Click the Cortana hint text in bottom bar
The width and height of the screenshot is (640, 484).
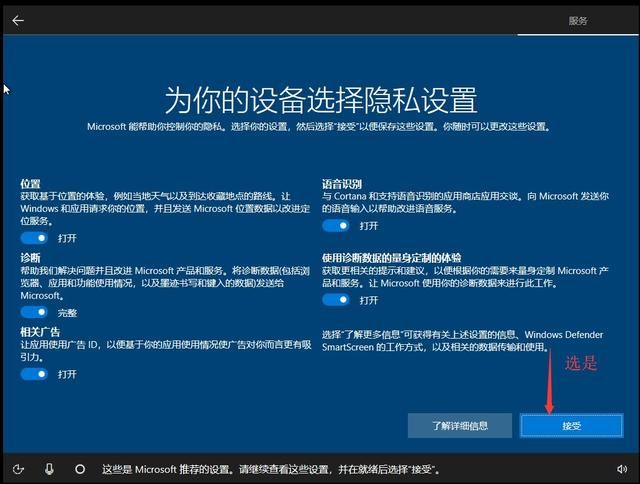271,469
